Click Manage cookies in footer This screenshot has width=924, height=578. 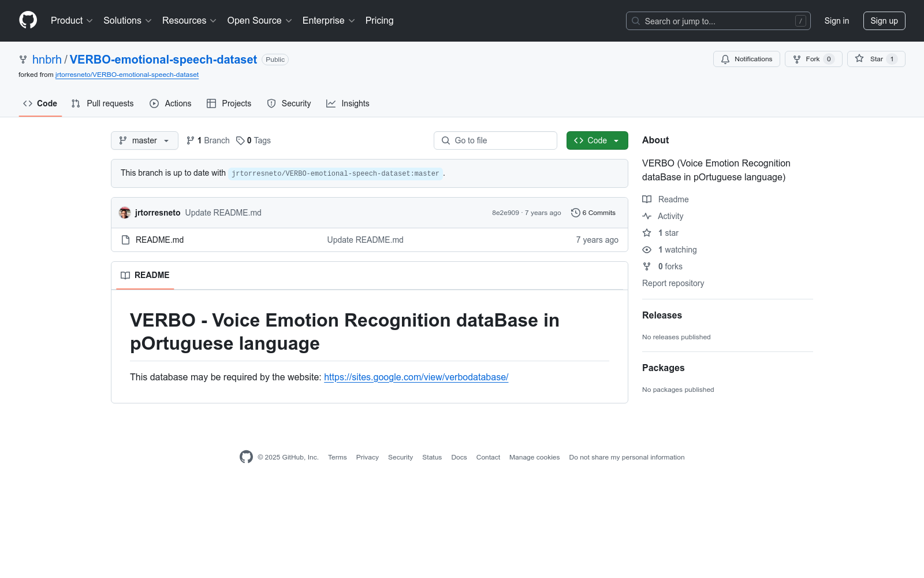(535, 457)
